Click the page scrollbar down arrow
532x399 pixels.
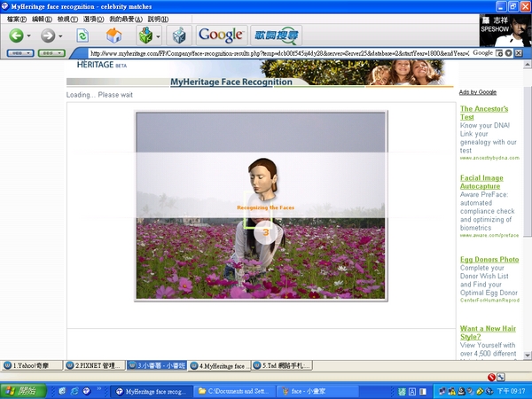tap(528, 356)
